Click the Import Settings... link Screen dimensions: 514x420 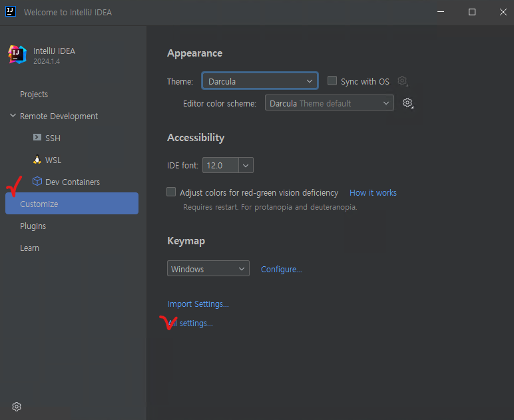(x=198, y=304)
